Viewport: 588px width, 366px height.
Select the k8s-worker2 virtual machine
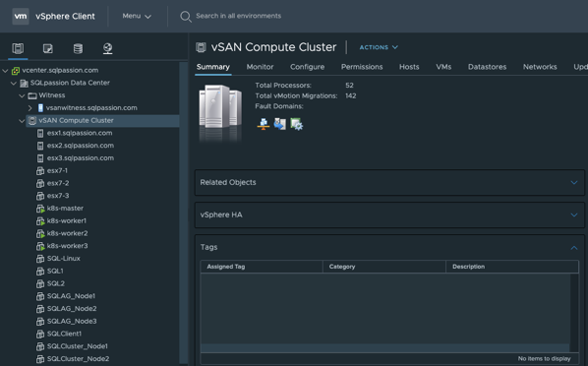(67, 233)
